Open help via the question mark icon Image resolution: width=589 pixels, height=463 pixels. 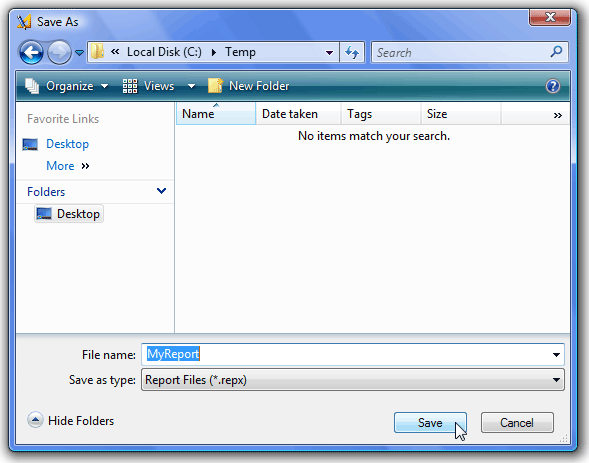(x=553, y=86)
